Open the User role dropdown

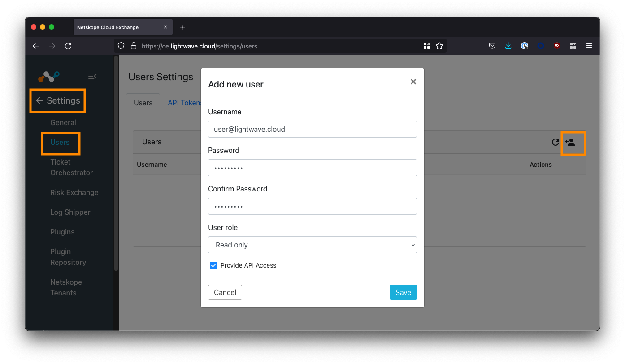(x=312, y=245)
